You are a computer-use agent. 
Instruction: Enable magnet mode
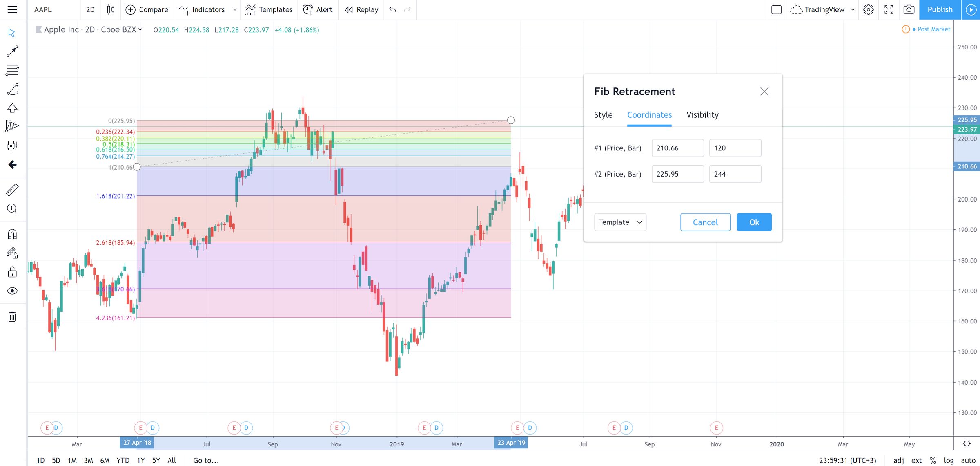click(12, 234)
